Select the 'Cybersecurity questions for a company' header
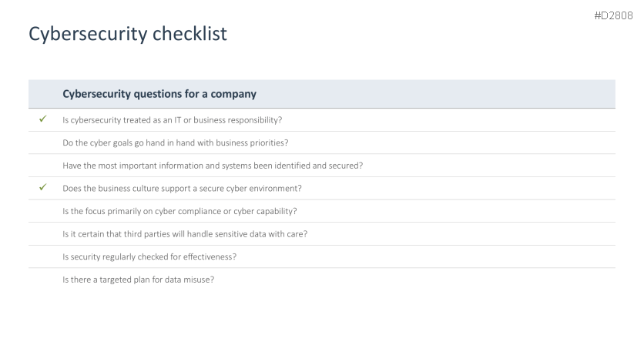The width and height of the screenshot is (644, 362). click(x=159, y=94)
